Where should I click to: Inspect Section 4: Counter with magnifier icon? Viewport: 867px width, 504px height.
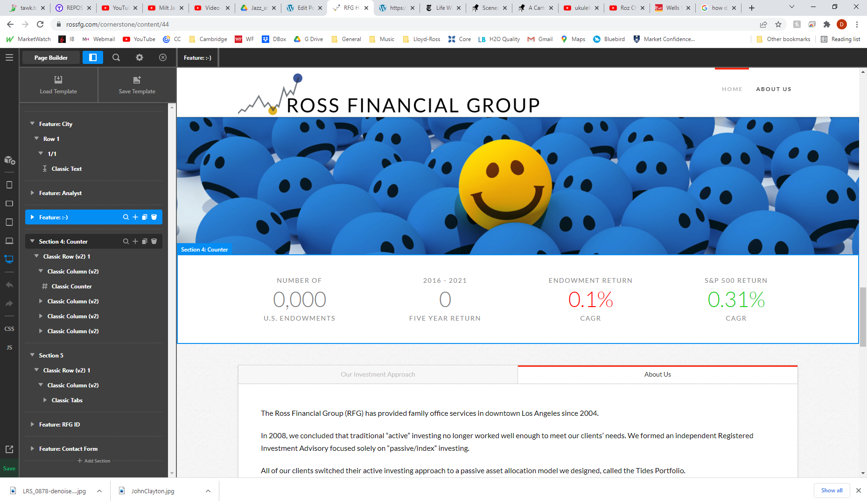(x=126, y=241)
